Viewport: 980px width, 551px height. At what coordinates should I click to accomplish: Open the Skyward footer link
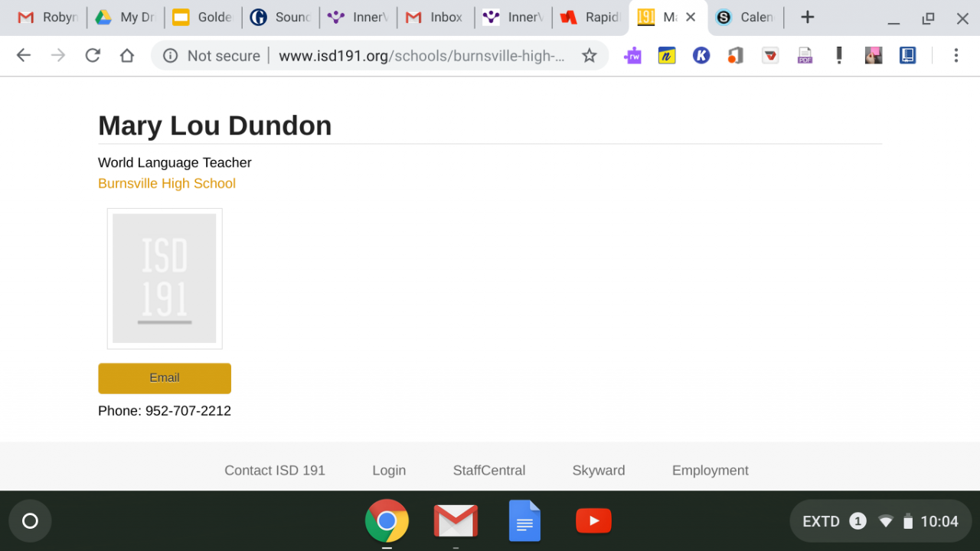(x=599, y=471)
